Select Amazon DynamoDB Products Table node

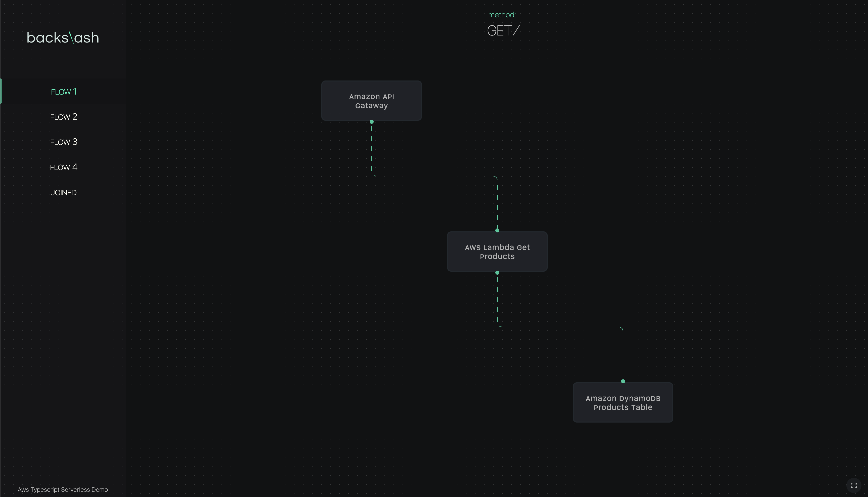[x=623, y=402]
